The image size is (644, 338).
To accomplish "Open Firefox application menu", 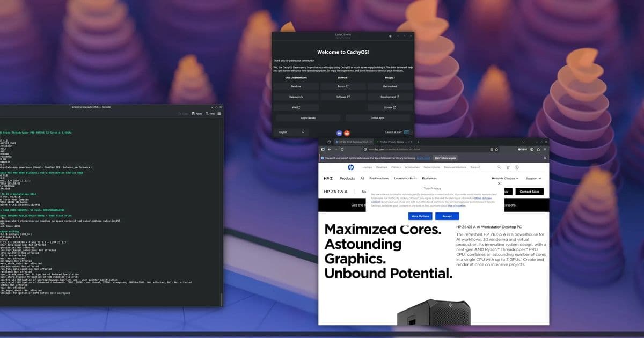I will click(545, 149).
